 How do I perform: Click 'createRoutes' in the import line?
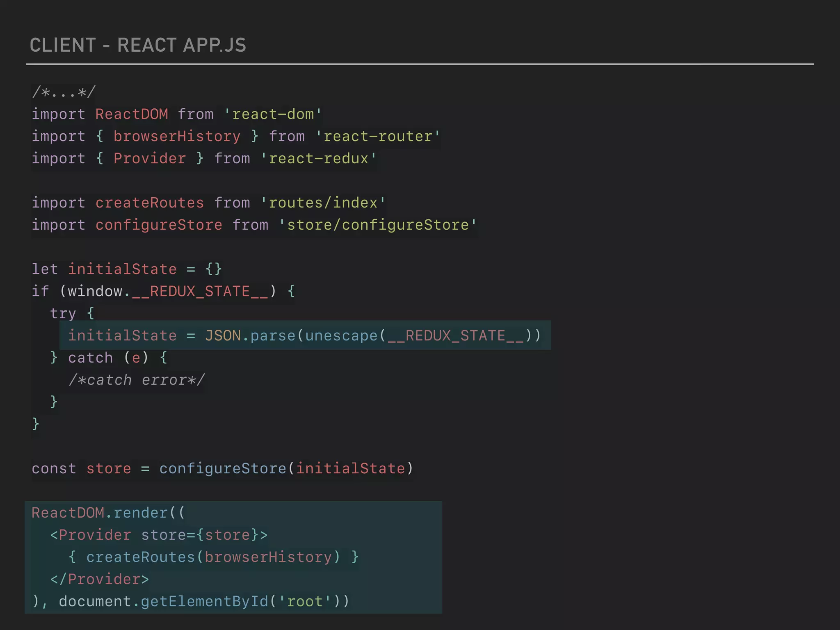click(150, 203)
